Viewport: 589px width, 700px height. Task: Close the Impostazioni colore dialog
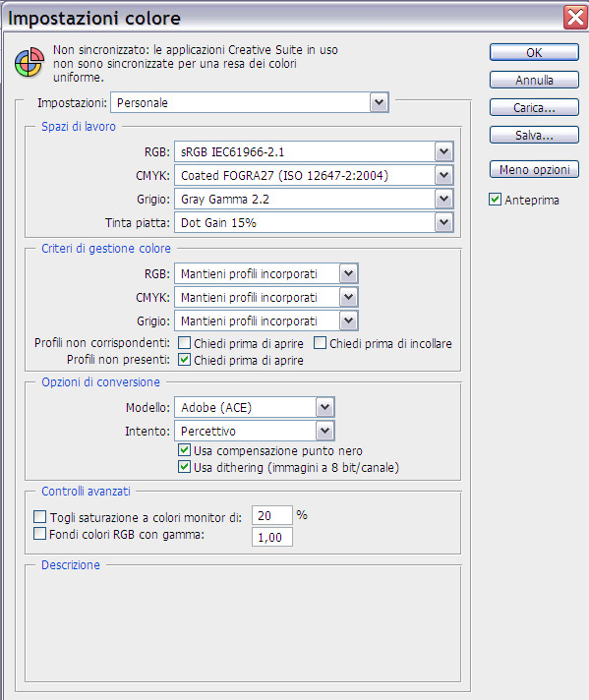point(575,18)
